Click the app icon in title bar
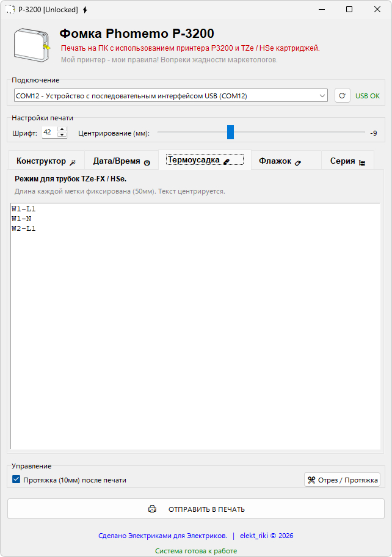Screen dimensions: 392x557 click(x=10, y=10)
